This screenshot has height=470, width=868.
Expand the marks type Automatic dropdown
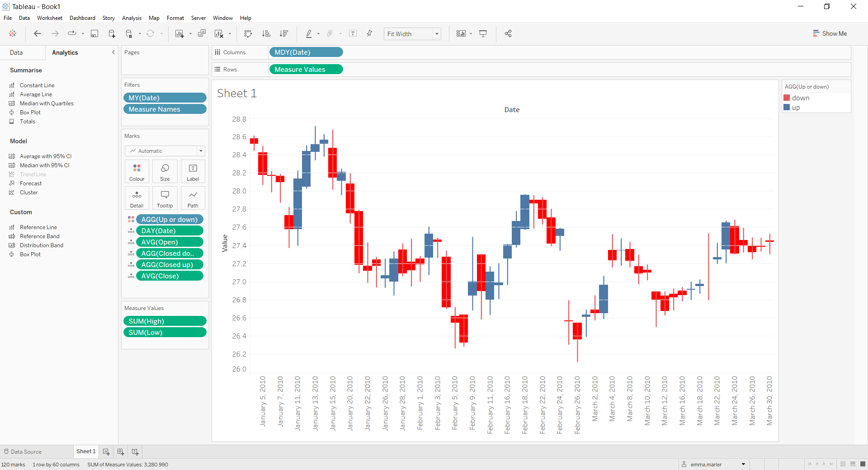point(200,150)
